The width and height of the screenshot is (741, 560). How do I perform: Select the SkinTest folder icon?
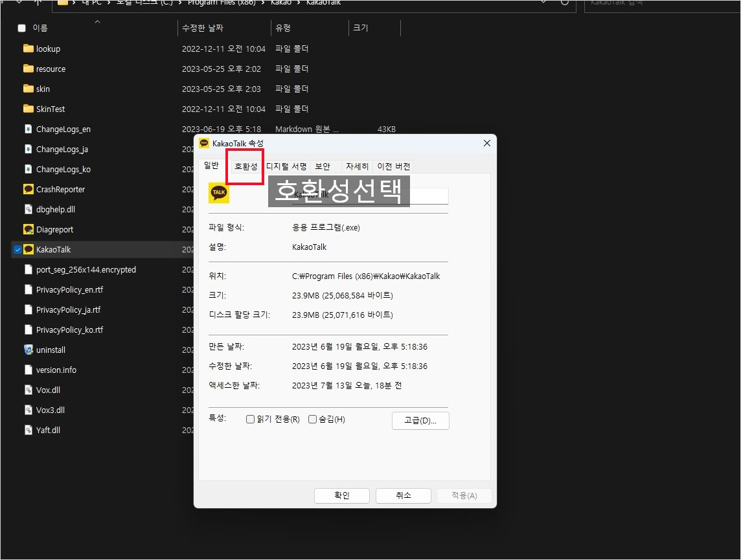coord(28,109)
